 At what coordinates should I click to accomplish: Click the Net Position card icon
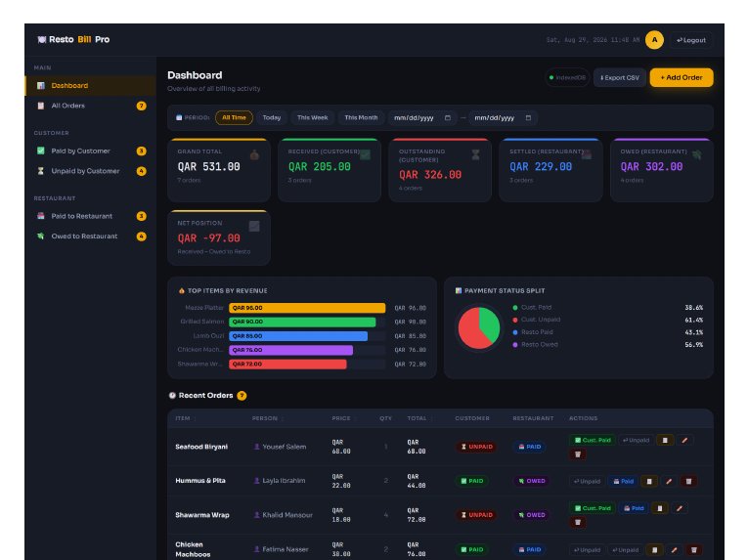[x=254, y=226]
